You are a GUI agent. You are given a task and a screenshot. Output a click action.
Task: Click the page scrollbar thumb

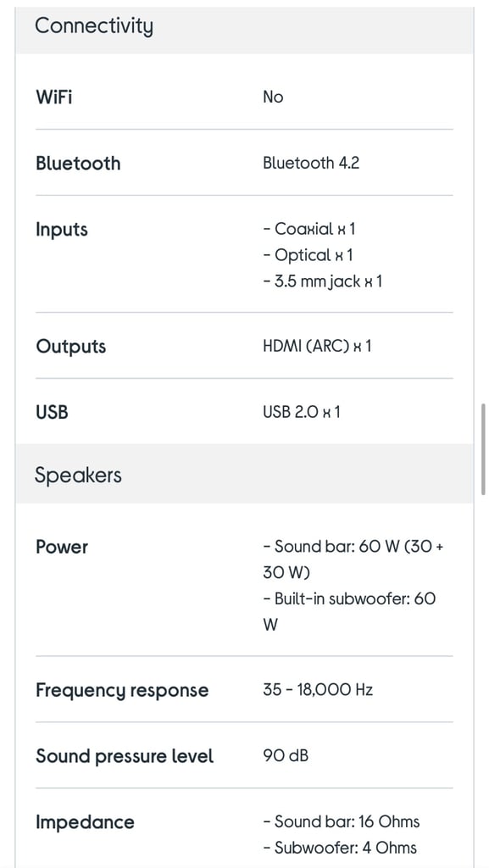click(483, 449)
